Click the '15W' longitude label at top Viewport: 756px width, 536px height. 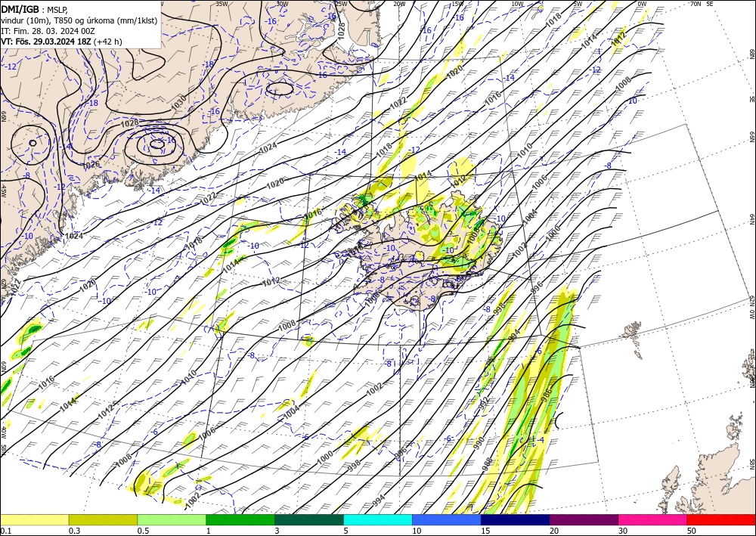pyautogui.click(x=458, y=4)
